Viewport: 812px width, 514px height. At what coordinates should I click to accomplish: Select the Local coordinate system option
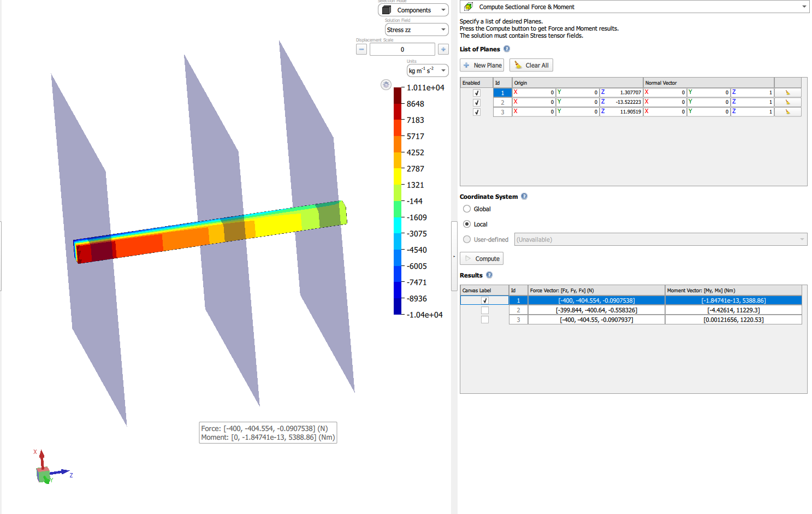click(467, 224)
